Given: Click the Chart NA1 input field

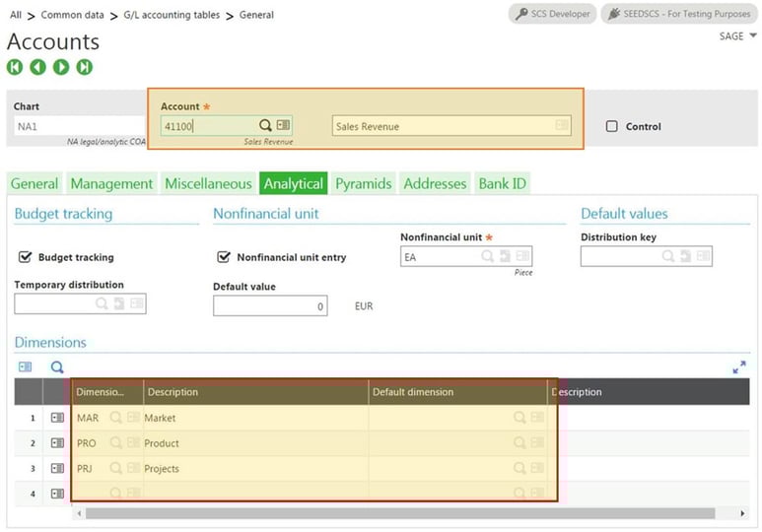Looking at the screenshot, I should click(x=79, y=126).
